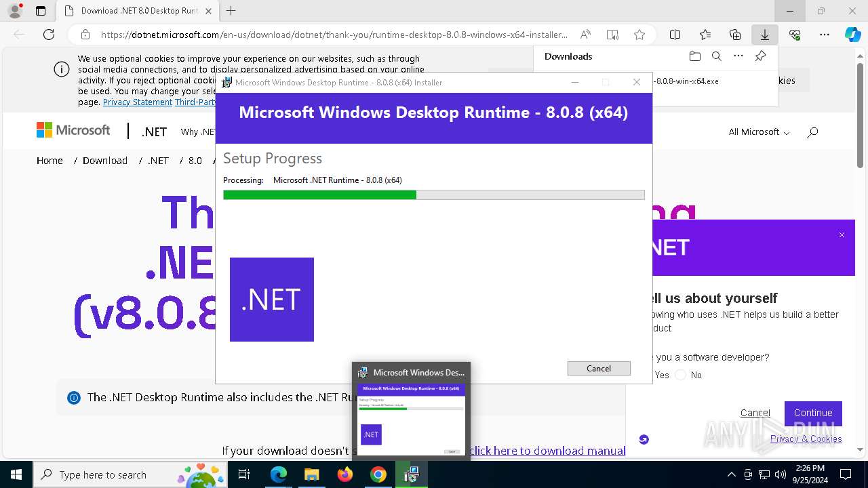
Task: Open the Privacy Statement link
Action: pyautogui.click(x=138, y=102)
